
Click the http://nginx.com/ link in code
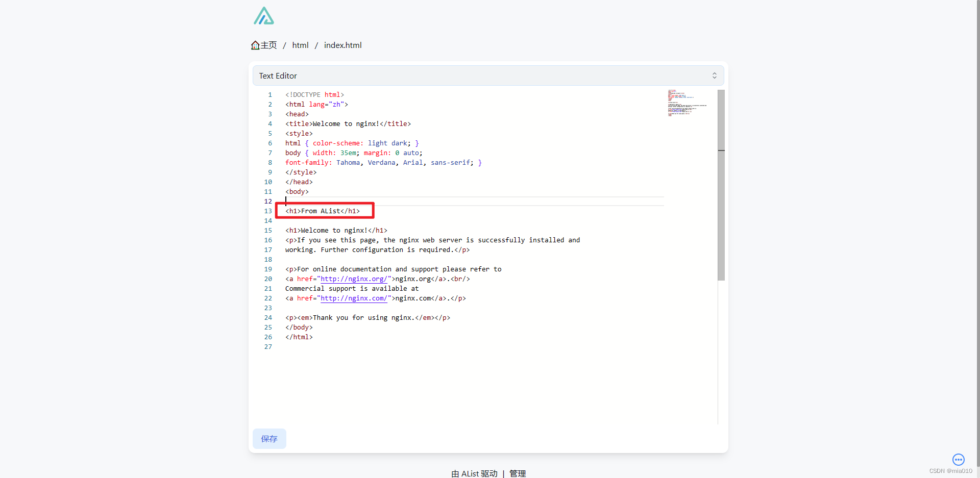coord(354,298)
